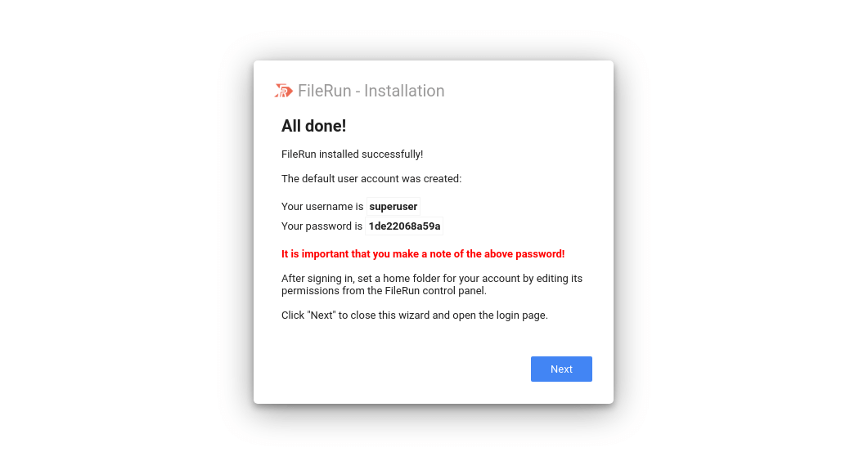
Task: Click the FileRun logo icon
Action: [283, 91]
